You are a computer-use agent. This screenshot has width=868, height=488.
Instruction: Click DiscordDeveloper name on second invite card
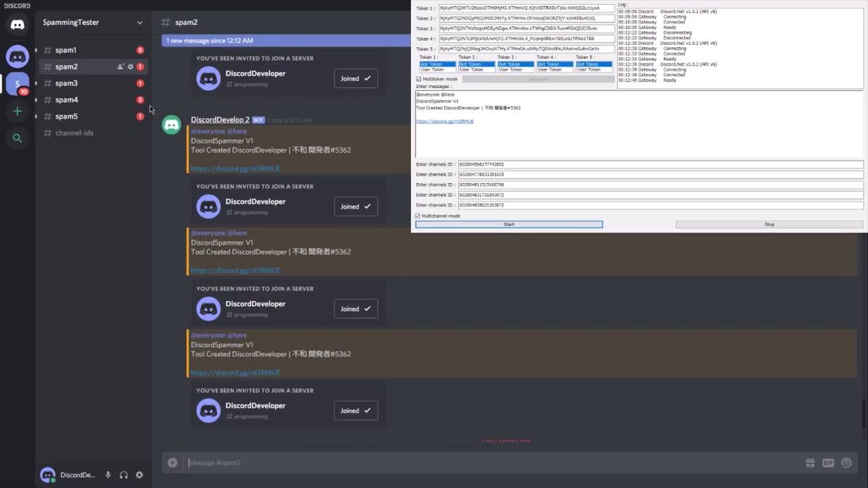(x=256, y=202)
